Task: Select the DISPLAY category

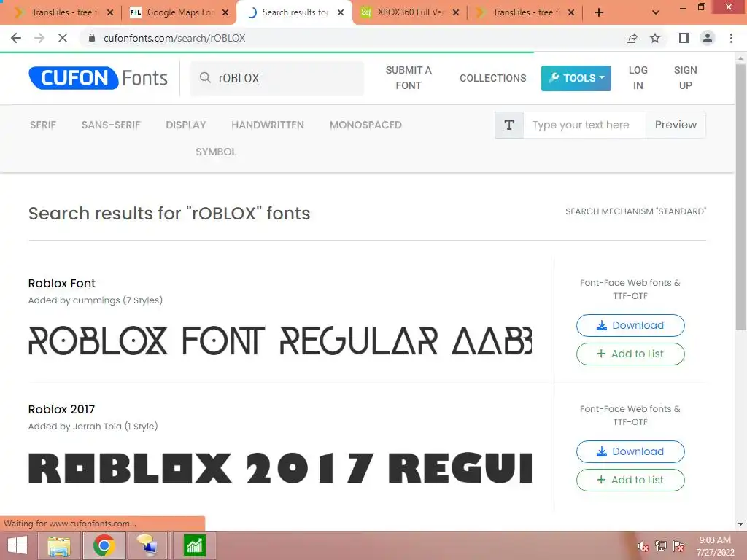Action: coord(186,125)
